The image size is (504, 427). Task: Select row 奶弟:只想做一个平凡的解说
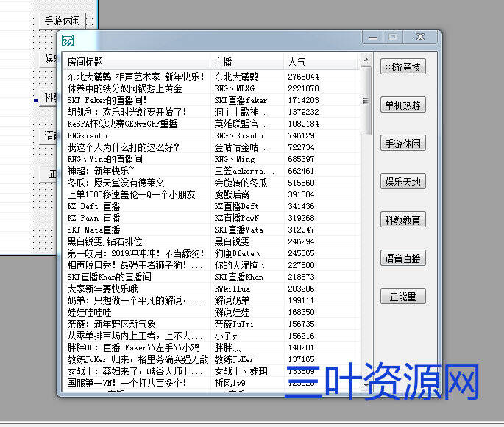pos(210,300)
